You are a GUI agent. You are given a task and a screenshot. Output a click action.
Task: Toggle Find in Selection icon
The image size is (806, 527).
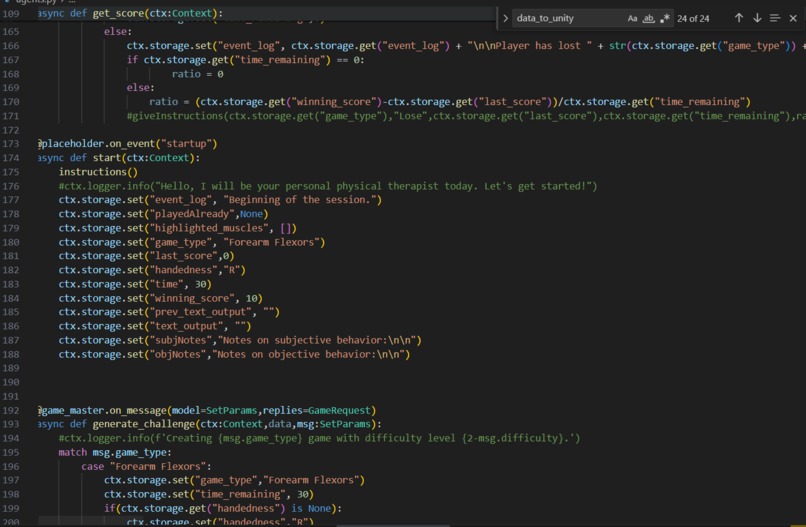[x=775, y=18]
